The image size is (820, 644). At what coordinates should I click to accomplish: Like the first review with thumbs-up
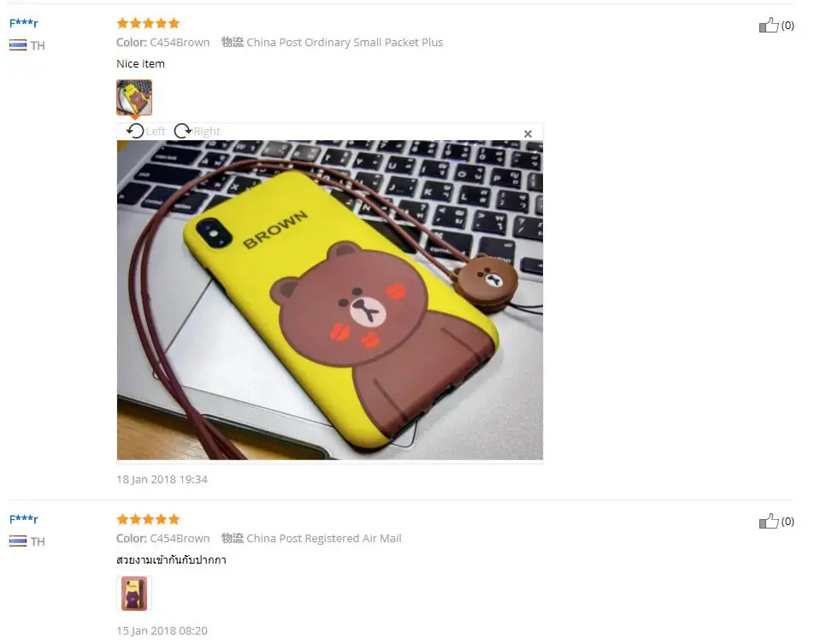(x=768, y=25)
